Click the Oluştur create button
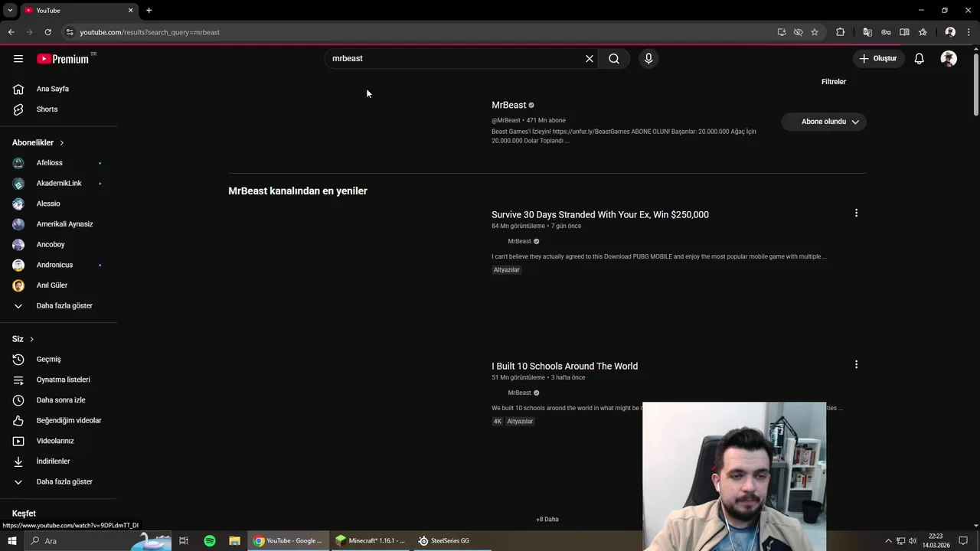 coord(877,59)
